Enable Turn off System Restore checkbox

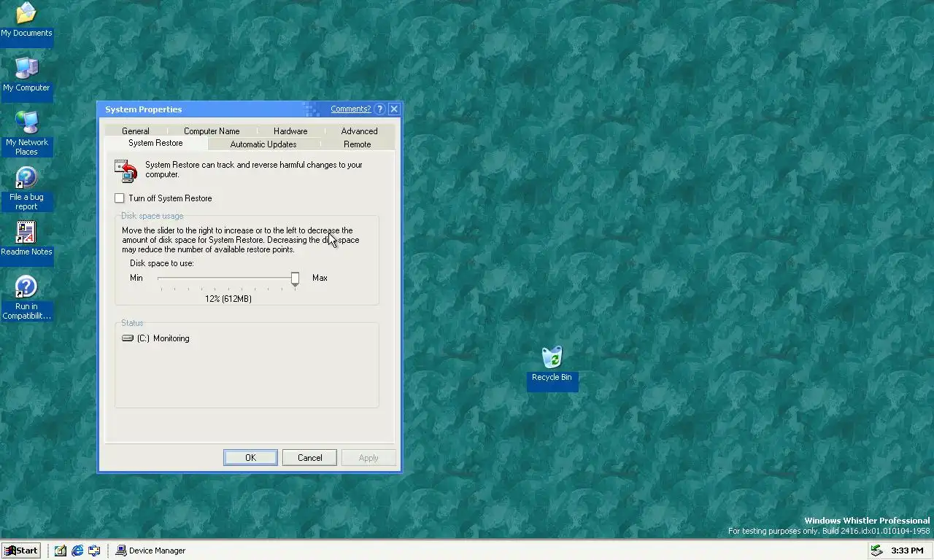(x=120, y=198)
